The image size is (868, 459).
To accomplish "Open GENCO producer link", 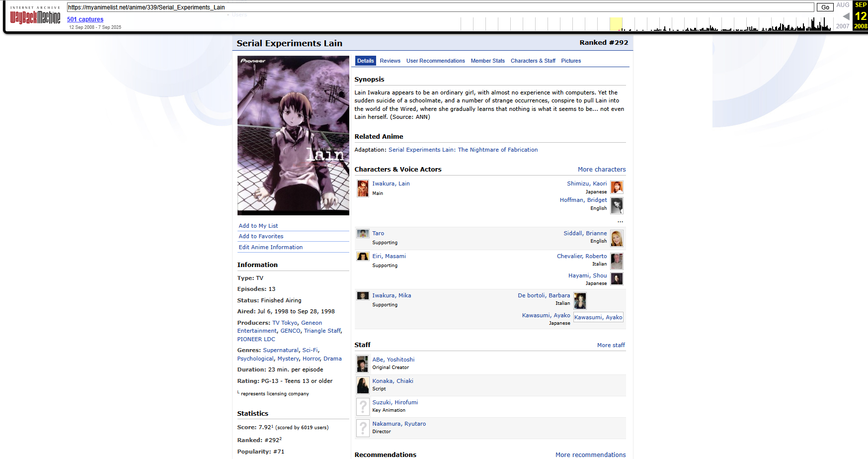I will coord(291,331).
